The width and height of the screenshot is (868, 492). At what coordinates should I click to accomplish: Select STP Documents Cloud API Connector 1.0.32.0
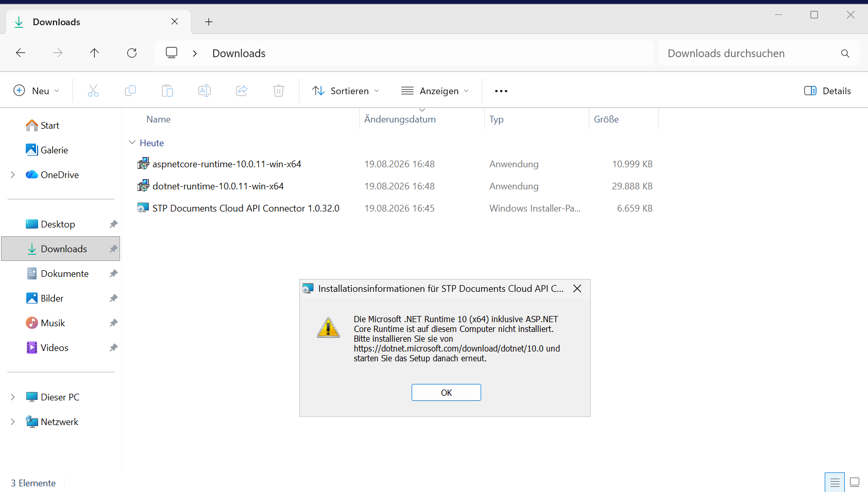click(246, 208)
